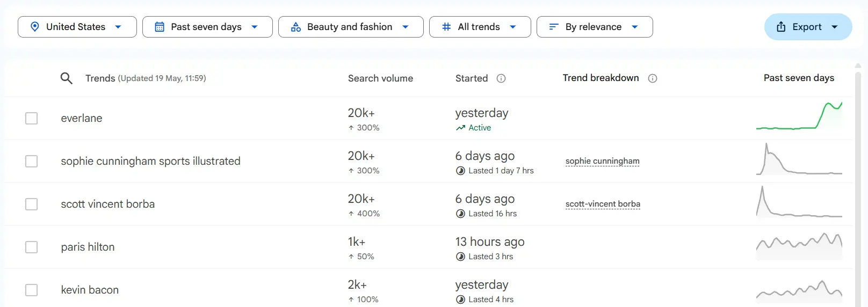Click the lasted clock icon for paris hilton row
Screen dimensions: 868x307
click(460, 257)
